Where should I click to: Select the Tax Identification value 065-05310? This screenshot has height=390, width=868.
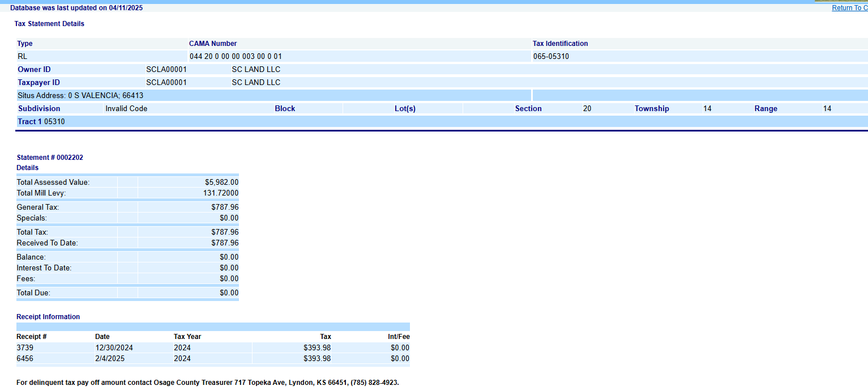click(551, 57)
